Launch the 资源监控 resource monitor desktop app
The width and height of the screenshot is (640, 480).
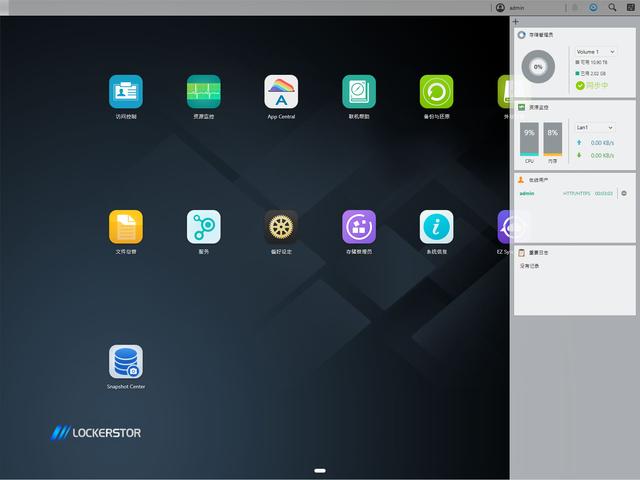(x=203, y=92)
